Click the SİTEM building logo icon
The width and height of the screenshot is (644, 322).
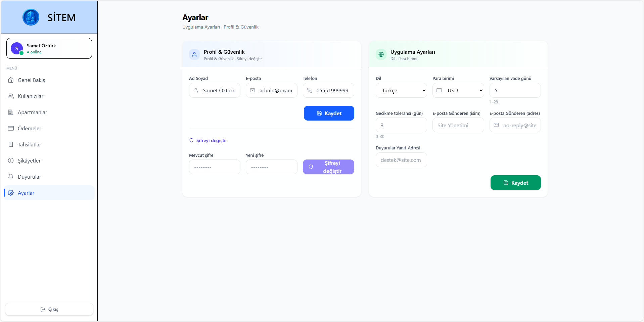coord(31,17)
